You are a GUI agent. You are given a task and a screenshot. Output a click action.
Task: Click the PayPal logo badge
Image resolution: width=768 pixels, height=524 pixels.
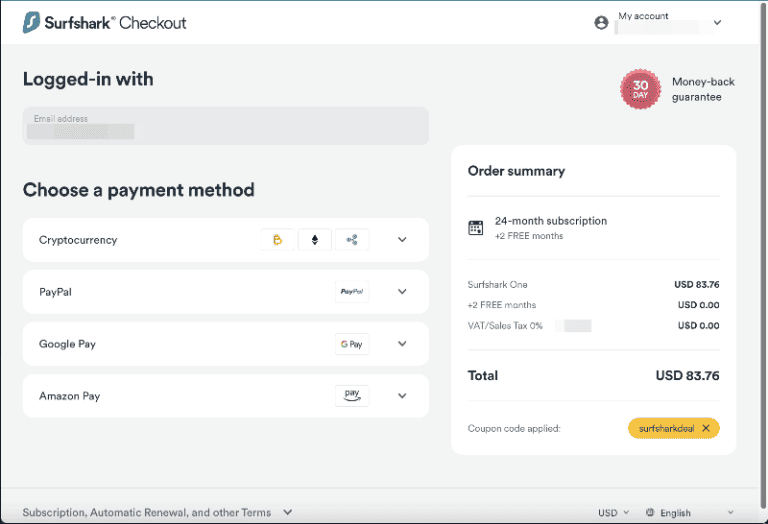pyautogui.click(x=351, y=292)
